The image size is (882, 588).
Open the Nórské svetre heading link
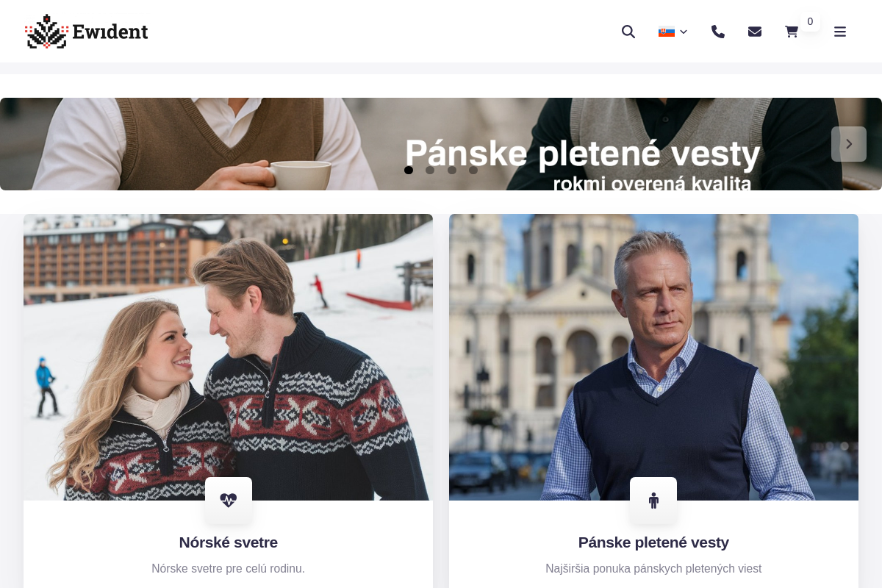coord(229,542)
